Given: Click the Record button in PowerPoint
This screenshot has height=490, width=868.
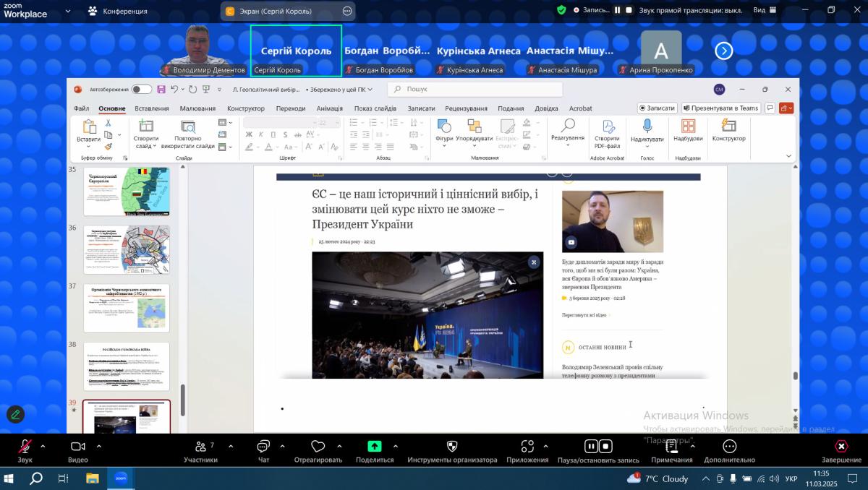Looking at the screenshot, I should pos(657,108).
